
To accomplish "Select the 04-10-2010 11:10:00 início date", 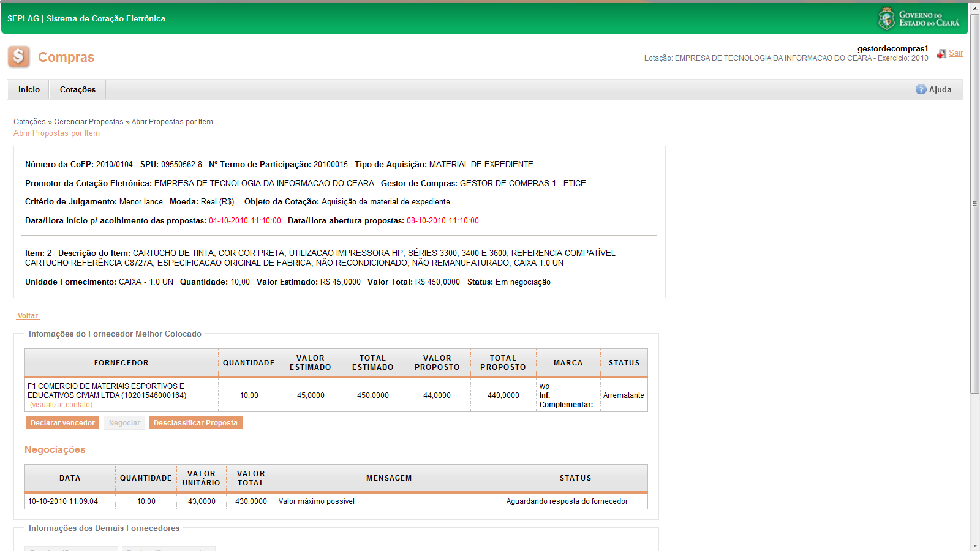I will 245,221.
